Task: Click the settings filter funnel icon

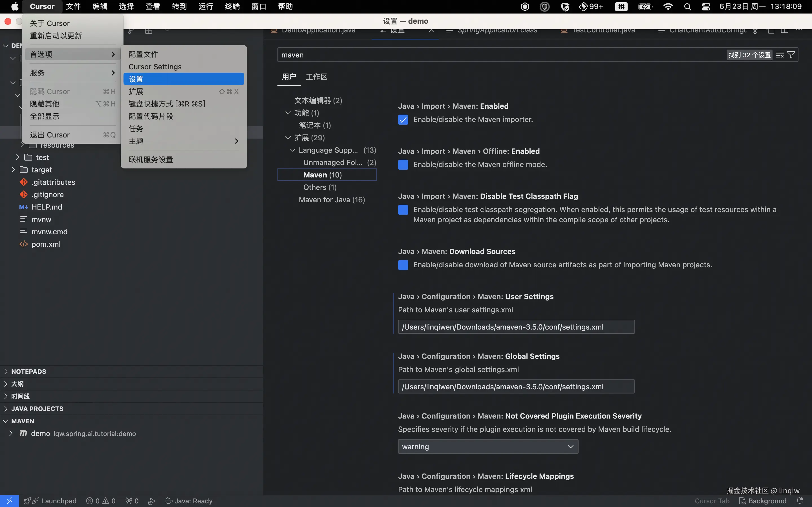Action: click(x=791, y=55)
